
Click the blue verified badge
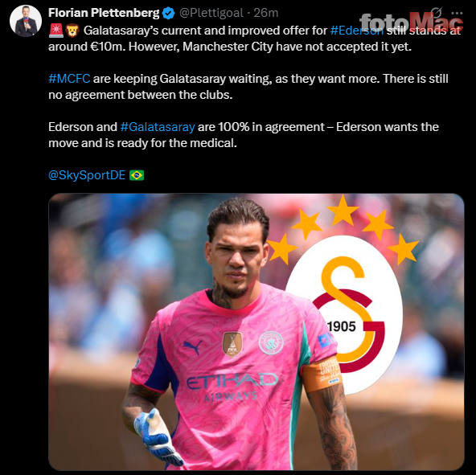pos(169,13)
